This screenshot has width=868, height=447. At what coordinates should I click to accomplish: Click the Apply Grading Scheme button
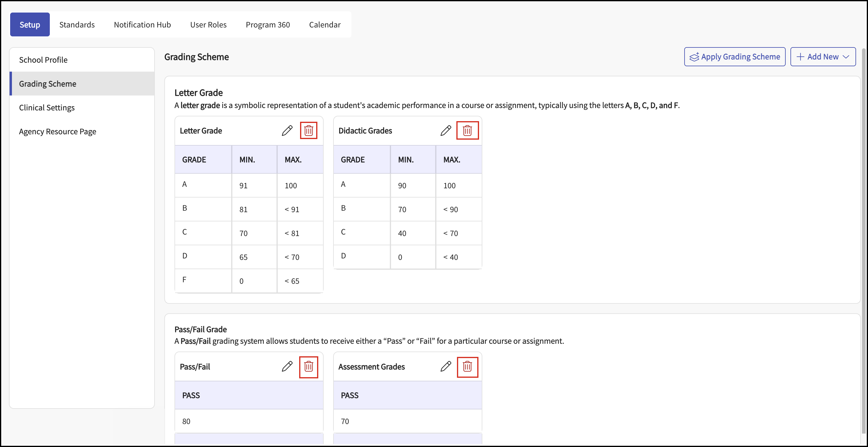tap(735, 57)
